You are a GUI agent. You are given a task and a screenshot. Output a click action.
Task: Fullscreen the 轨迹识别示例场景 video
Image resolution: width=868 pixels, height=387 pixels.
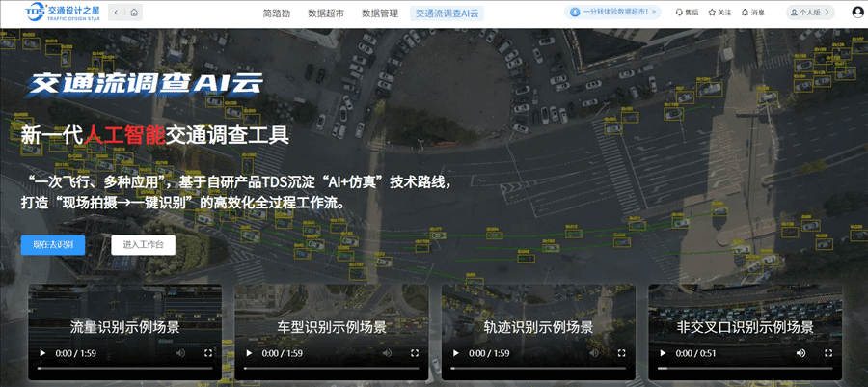click(622, 353)
